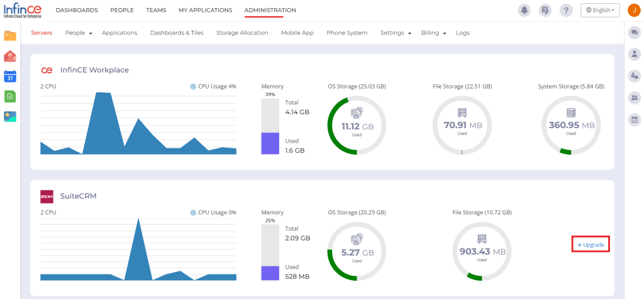The height and width of the screenshot is (299, 644).
Task: Select the Servers tab
Action: pyautogui.click(x=42, y=33)
